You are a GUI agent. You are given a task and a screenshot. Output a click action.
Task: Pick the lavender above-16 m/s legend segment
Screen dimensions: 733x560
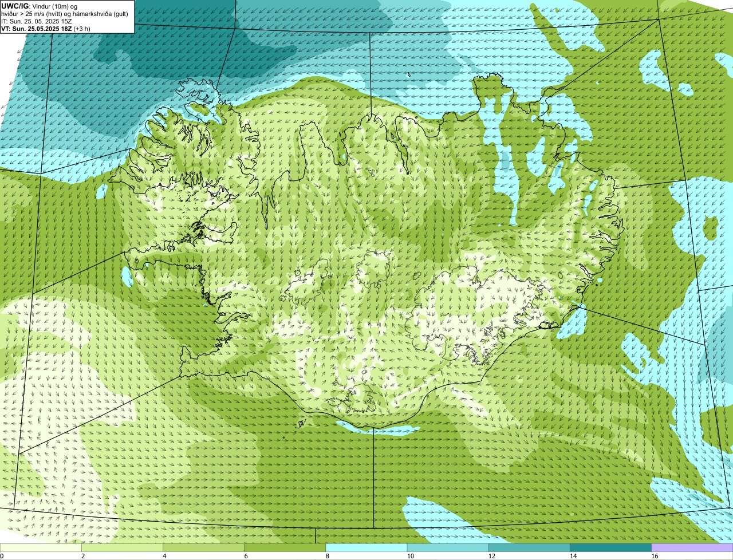(692, 548)
